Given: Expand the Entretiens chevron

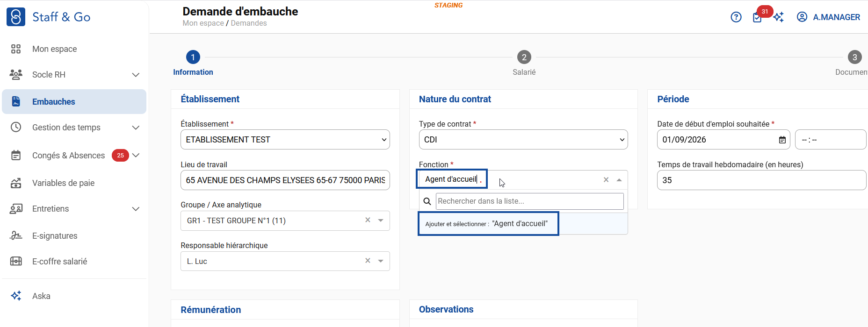Looking at the screenshot, I should pos(136,209).
